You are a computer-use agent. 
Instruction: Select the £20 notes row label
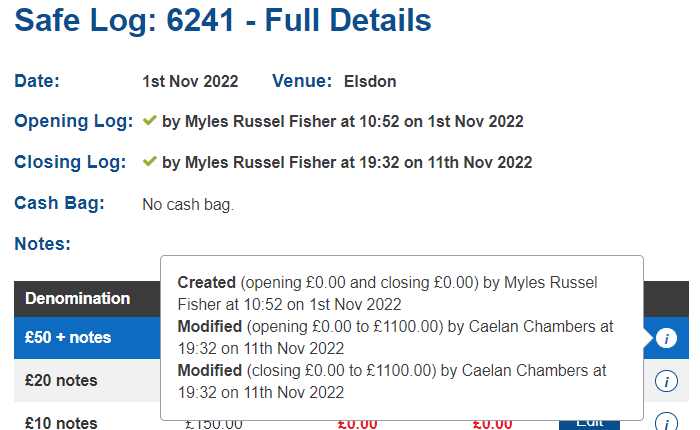coord(62,380)
